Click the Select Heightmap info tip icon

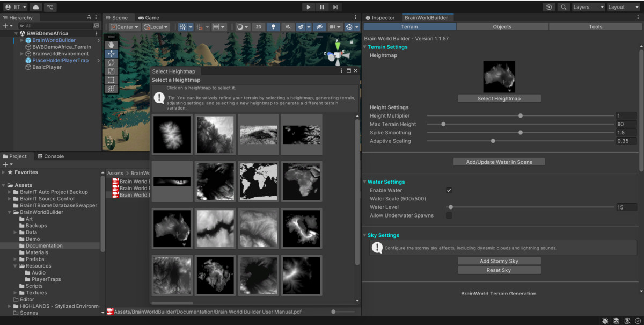click(x=159, y=98)
